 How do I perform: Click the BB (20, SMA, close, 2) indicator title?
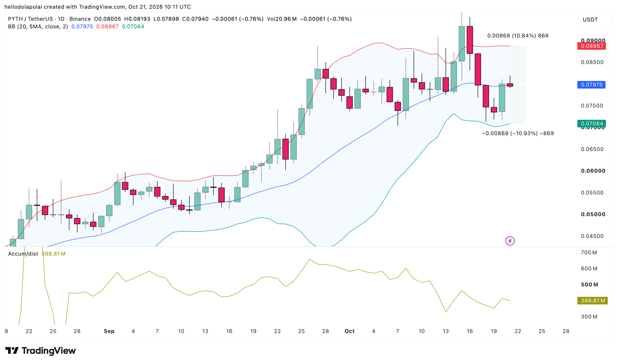point(38,27)
